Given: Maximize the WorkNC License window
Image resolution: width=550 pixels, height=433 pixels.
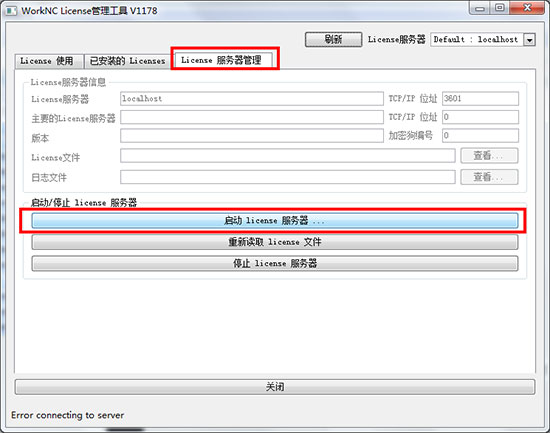Looking at the screenshot, I should click(500, 8).
